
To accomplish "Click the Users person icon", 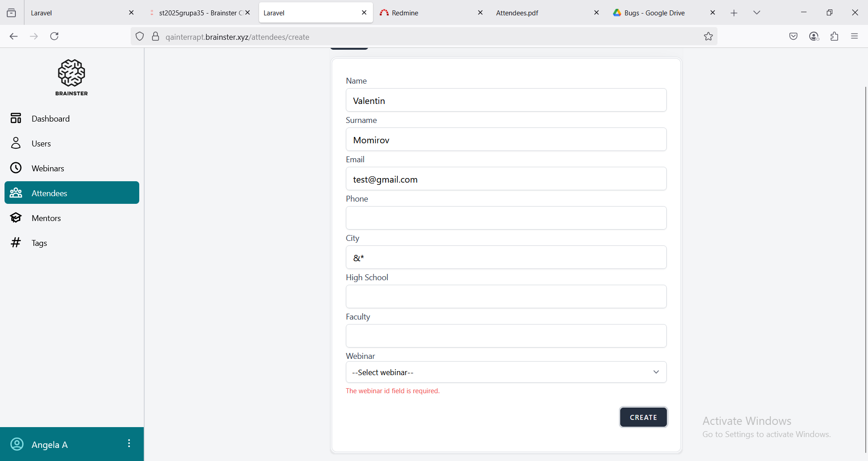I will click(16, 143).
